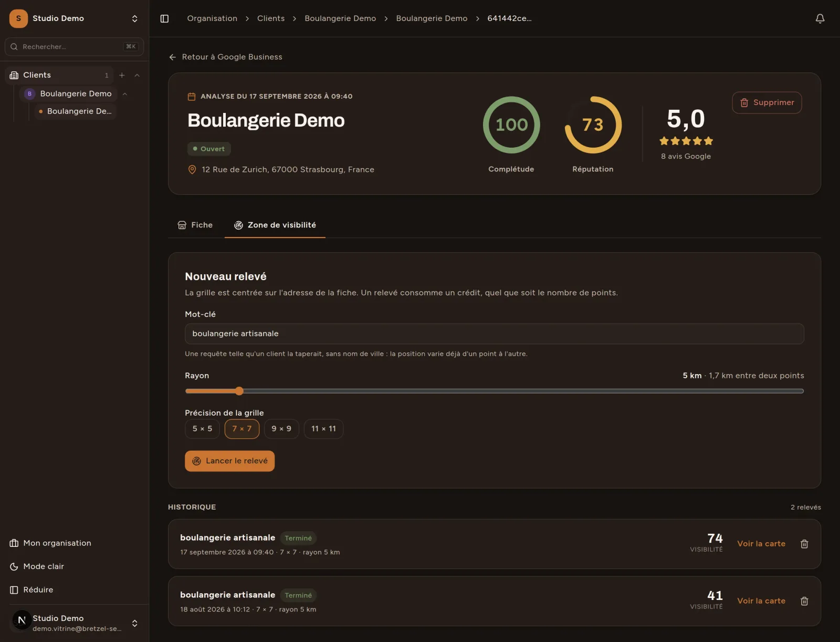Click the address location pin icon

point(192,170)
